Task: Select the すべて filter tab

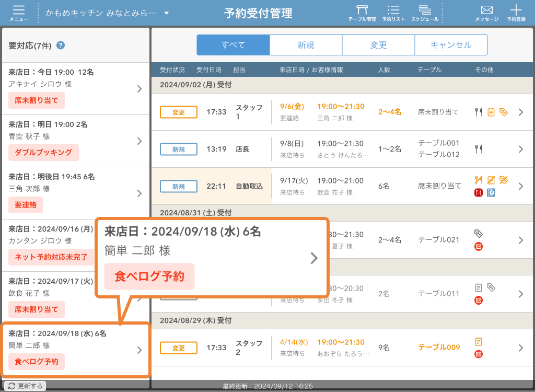Action: coord(233,45)
